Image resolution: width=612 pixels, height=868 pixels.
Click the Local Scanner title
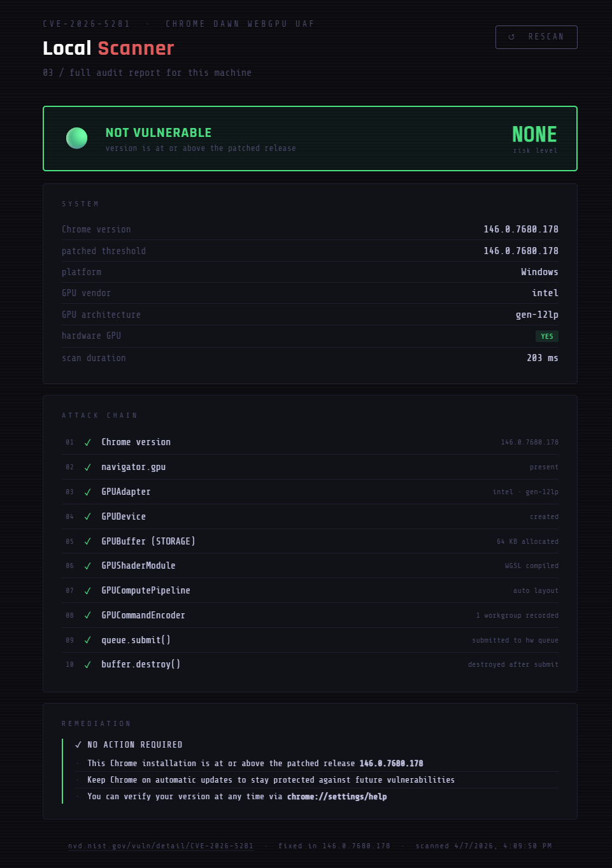coord(108,48)
